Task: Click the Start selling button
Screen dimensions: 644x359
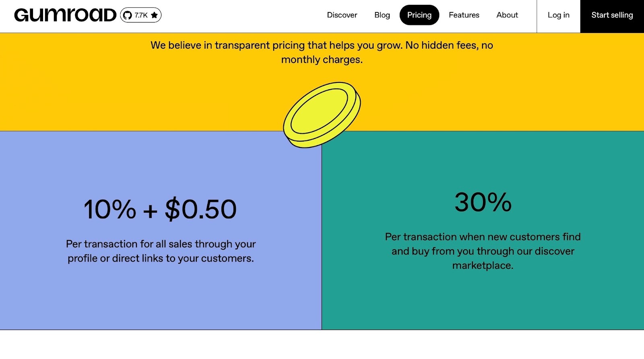Action: (612, 15)
